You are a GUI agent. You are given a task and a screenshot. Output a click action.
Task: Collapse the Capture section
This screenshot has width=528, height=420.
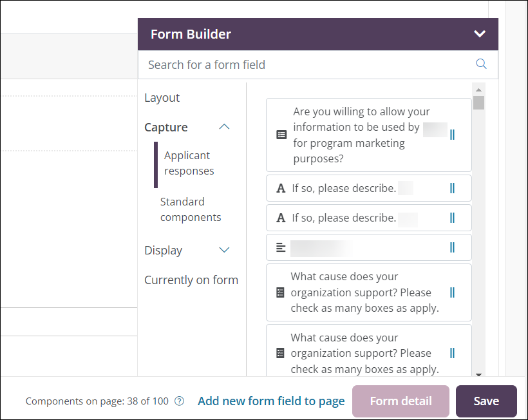click(x=224, y=127)
